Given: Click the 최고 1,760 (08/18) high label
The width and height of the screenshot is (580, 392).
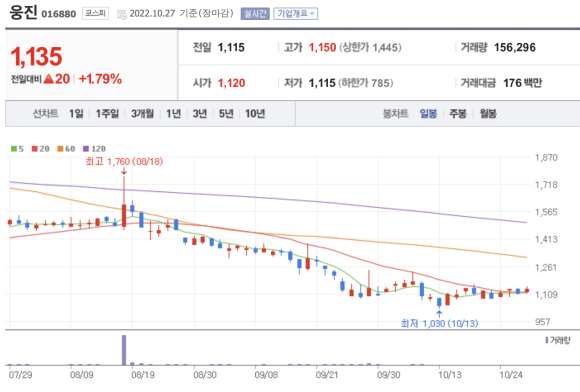Looking at the screenshot, I should (x=124, y=162).
